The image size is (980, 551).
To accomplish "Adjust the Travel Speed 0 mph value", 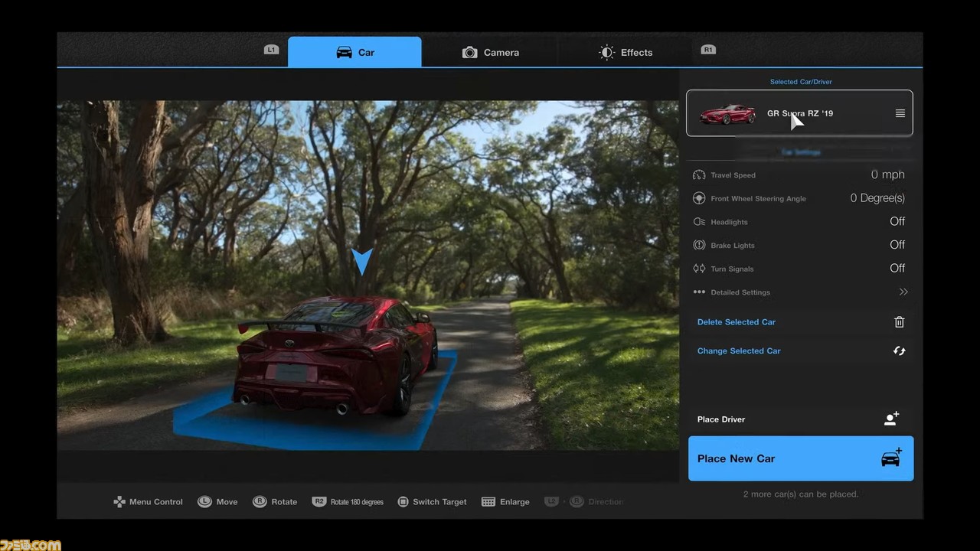I will 888,174.
